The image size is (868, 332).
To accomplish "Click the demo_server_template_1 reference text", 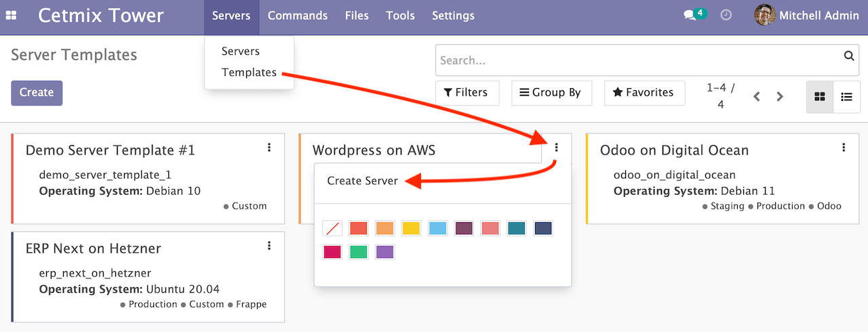I will [105, 175].
